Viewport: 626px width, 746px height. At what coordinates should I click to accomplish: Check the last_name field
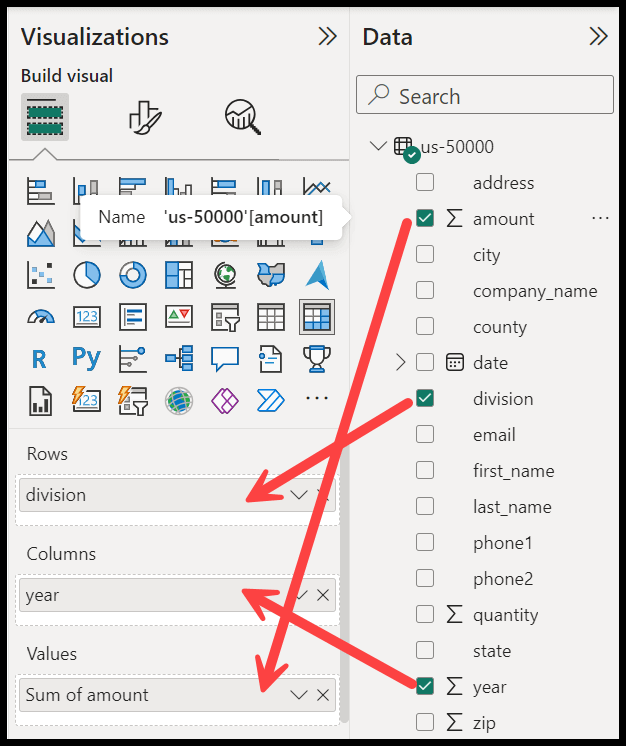point(425,506)
